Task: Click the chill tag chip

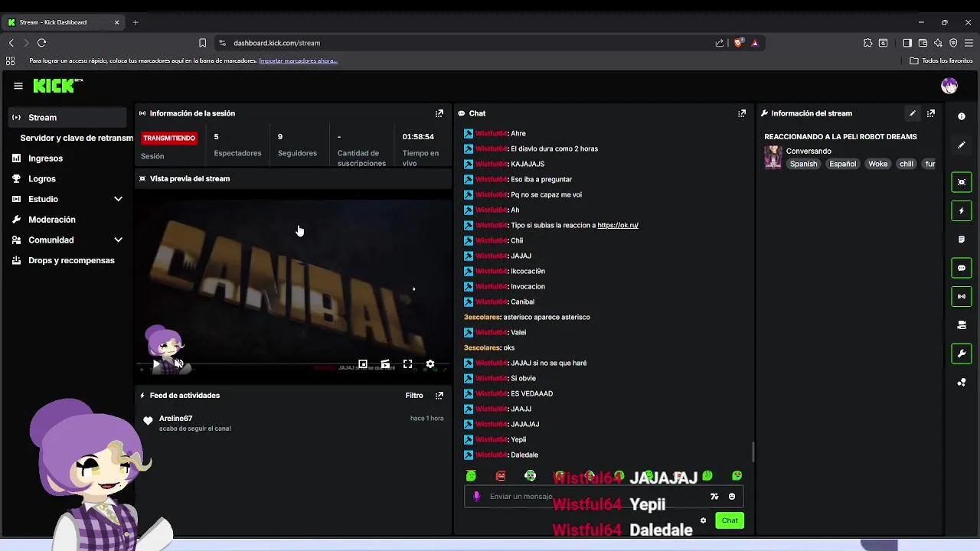Action: (906, 164)
